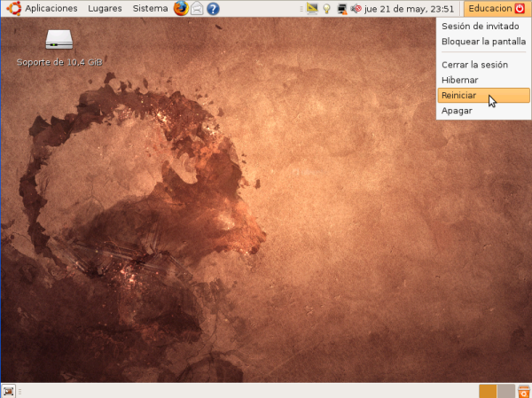Select Hibernar from session menu
532x398 pixels.
pyautogui.click(x=459, y=80)
